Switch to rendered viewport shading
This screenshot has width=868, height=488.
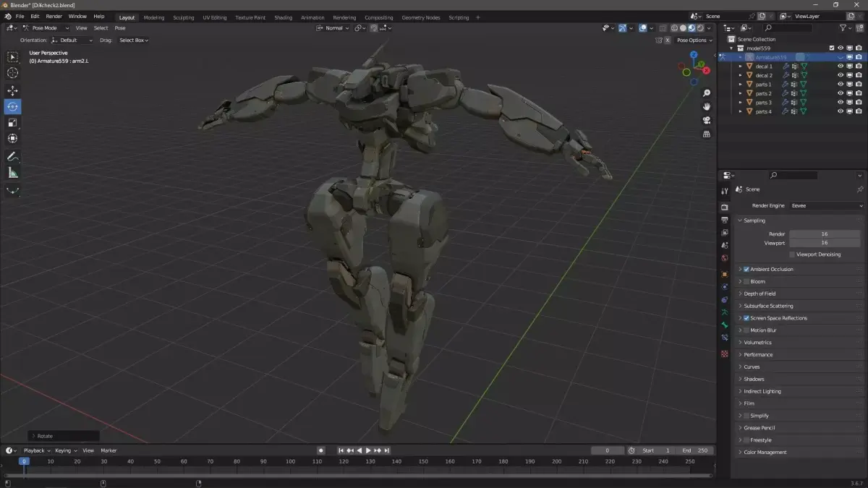[700, 28]
